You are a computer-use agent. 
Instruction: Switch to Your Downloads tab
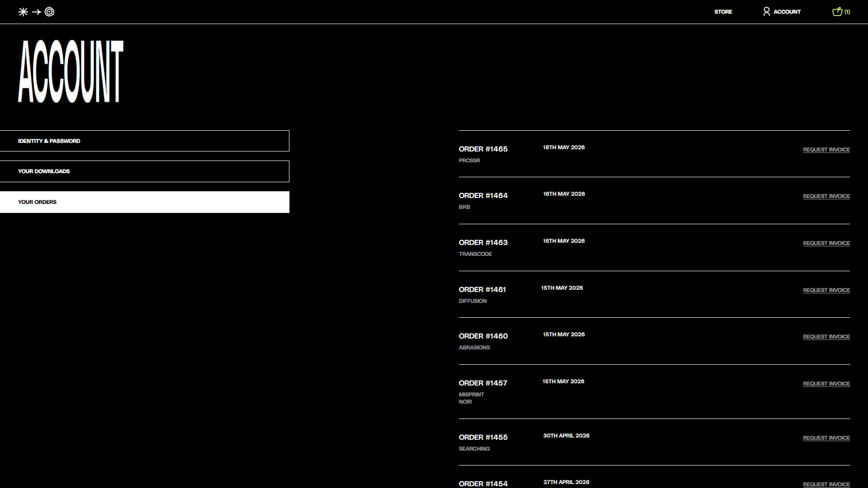coord(145,171)
